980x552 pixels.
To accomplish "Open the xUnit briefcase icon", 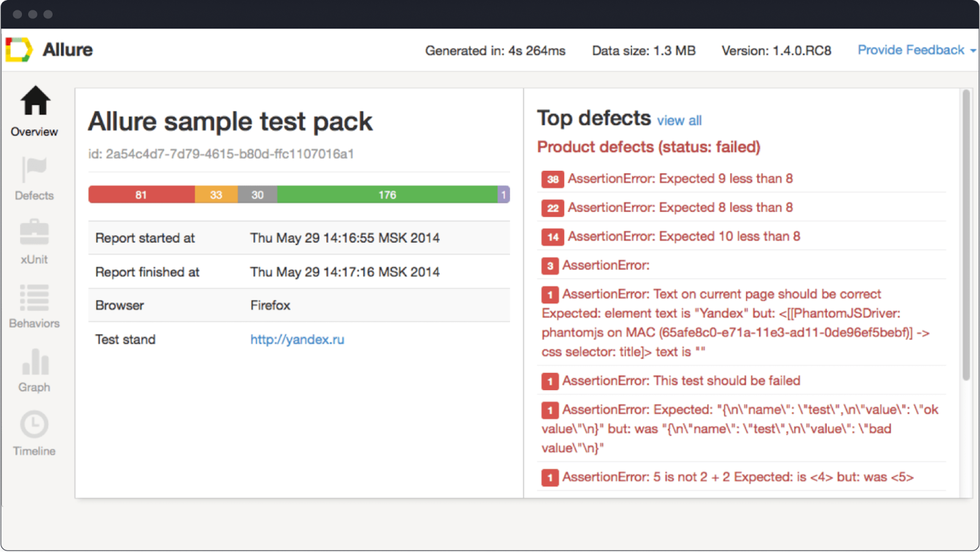I will point(34,233).
